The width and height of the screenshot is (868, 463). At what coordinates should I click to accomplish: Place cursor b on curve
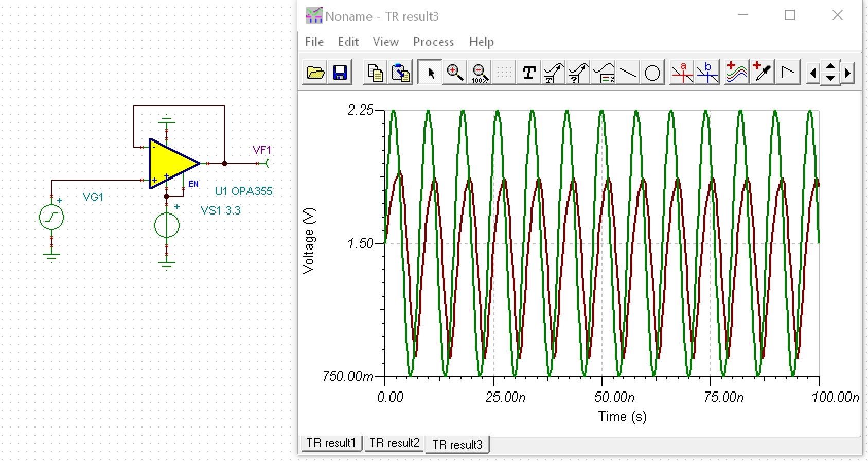[707, 73]
